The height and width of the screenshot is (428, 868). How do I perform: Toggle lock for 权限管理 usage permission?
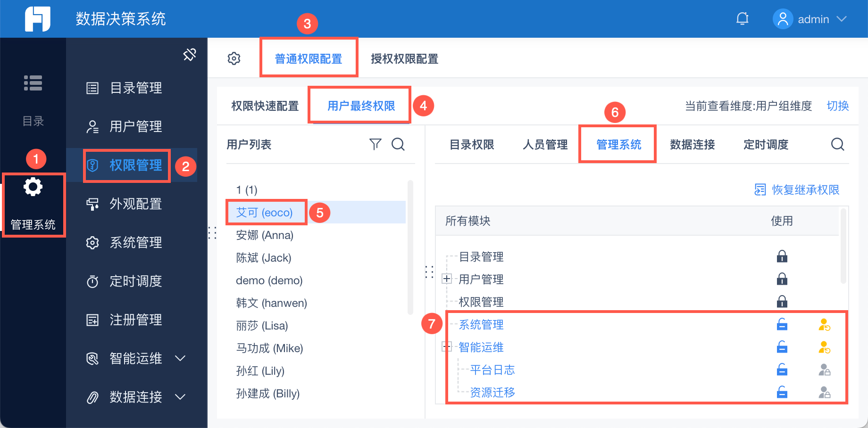(782, 301)
